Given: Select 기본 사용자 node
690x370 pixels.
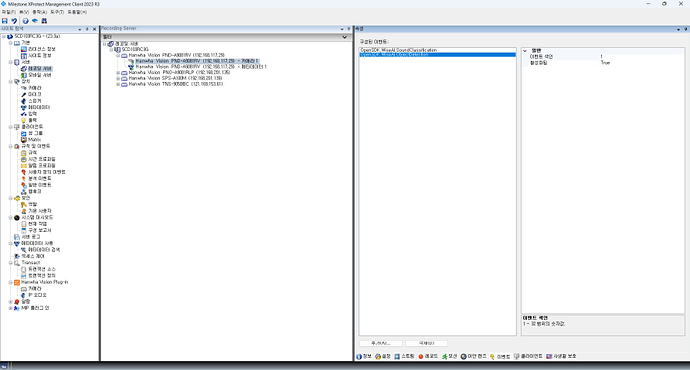Looking at the screenshot, I should point(40,211).
